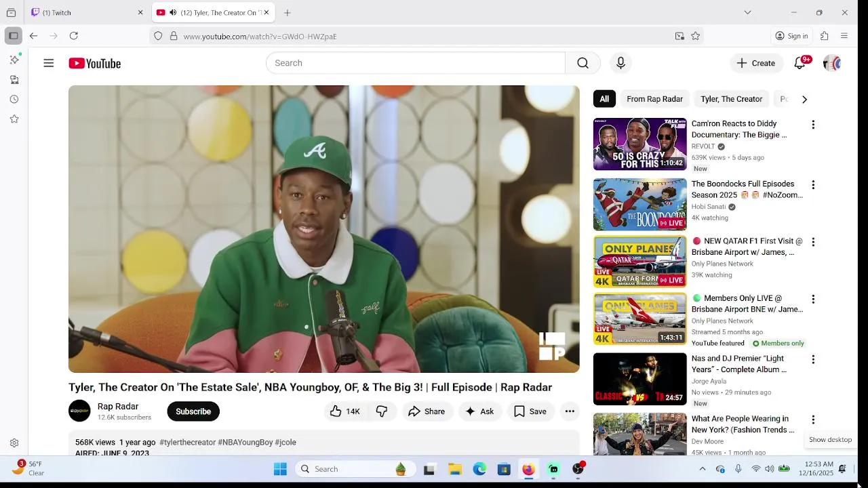Open Nas and DJ Premier Light Years thumbnail
Screen dimensions: 868x488
tap(640, 379)
